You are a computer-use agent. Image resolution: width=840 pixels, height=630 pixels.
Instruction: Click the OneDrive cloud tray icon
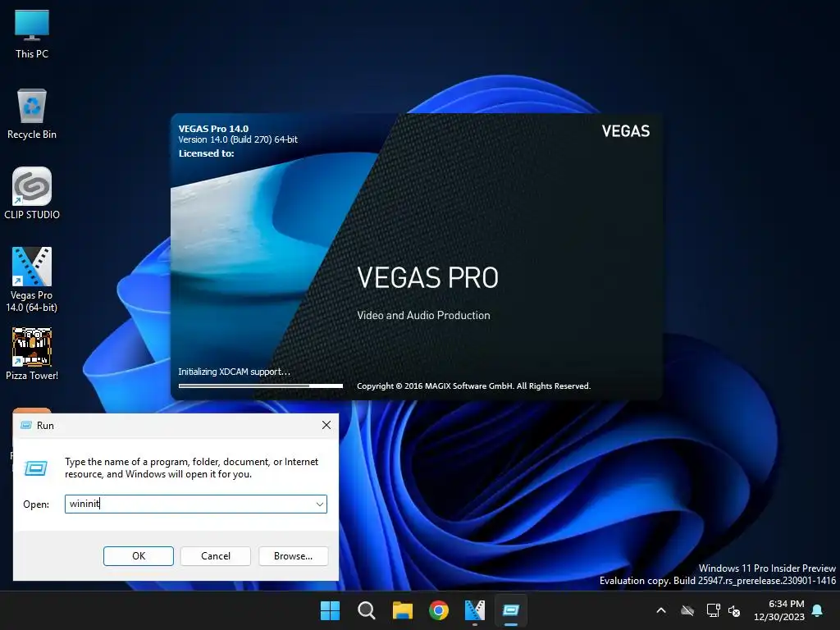click(x=687, y=610)
